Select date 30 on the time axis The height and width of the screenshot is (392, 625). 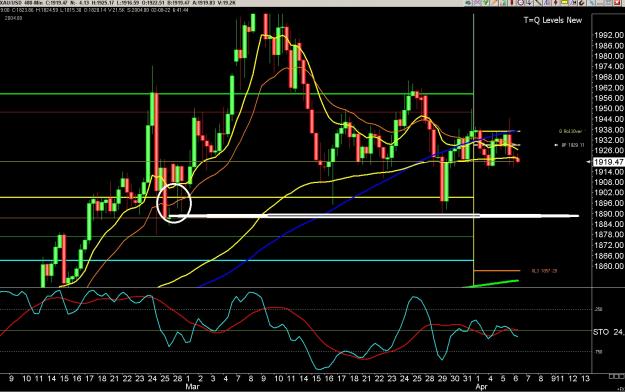point(455,378)
